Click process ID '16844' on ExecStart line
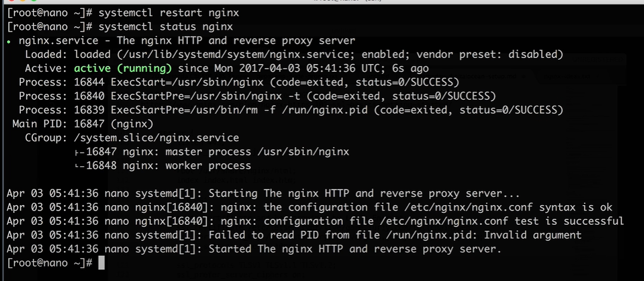The width and height of the screenshot is (644, 281). (x=89, y=83)
